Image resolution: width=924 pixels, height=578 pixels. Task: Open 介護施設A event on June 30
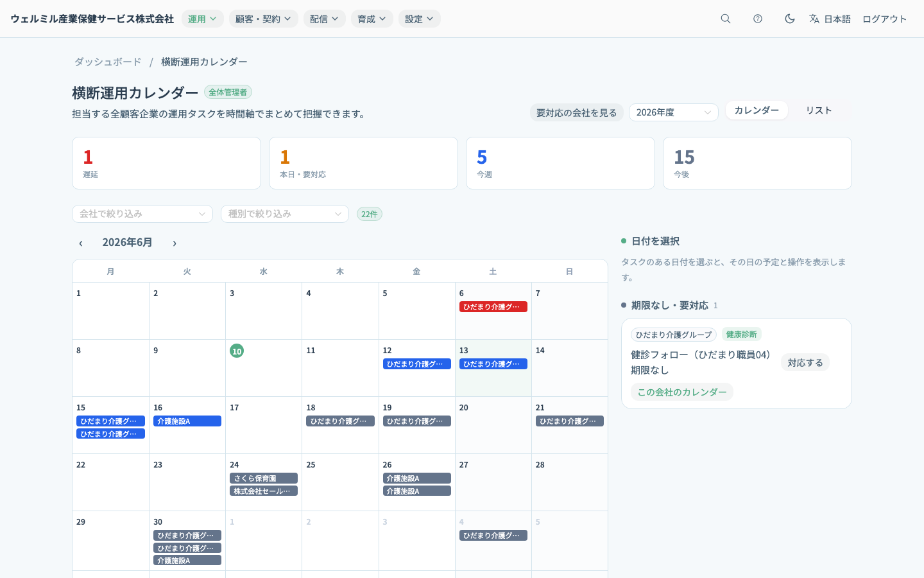[187, 561]
